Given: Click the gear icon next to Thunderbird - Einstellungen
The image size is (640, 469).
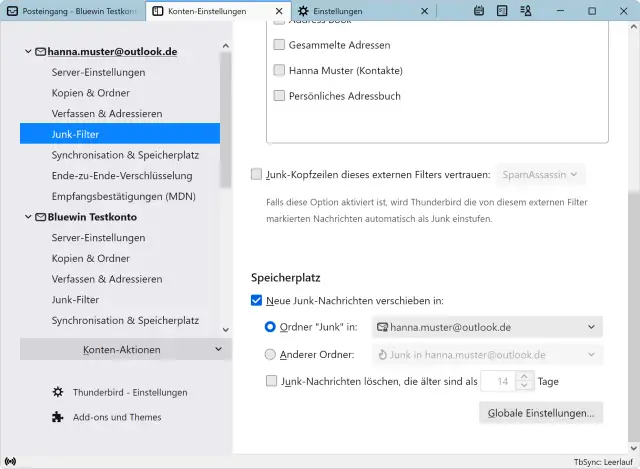Looking at the screenshot, I should tap(58, 392).
